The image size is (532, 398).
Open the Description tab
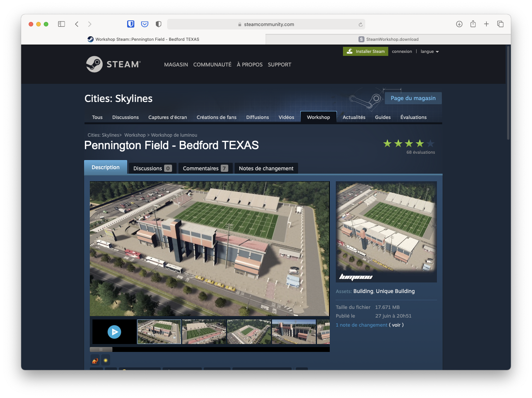(106, 167)
